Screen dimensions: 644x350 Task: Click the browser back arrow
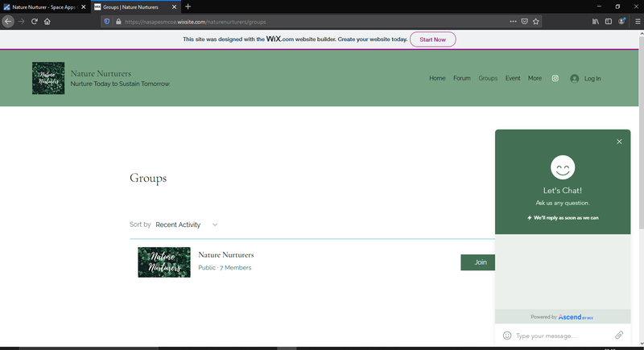point(9,22)
